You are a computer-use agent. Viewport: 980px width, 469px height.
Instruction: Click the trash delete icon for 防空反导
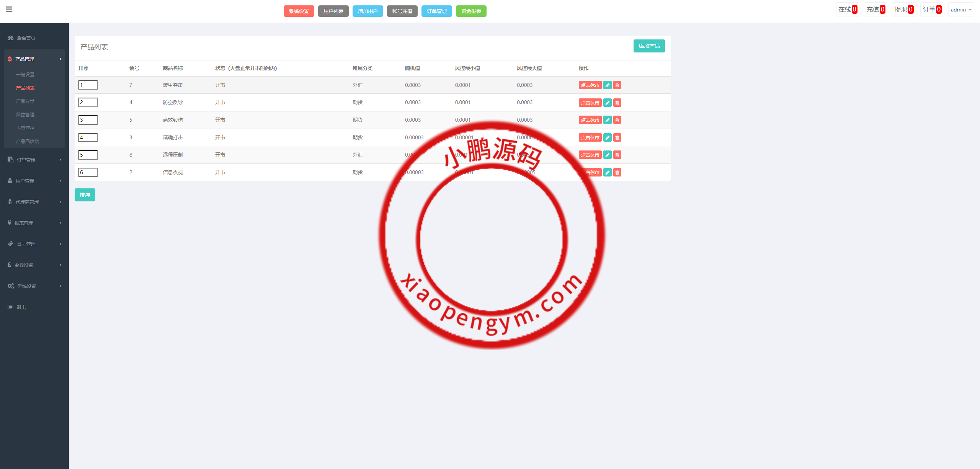617,103
